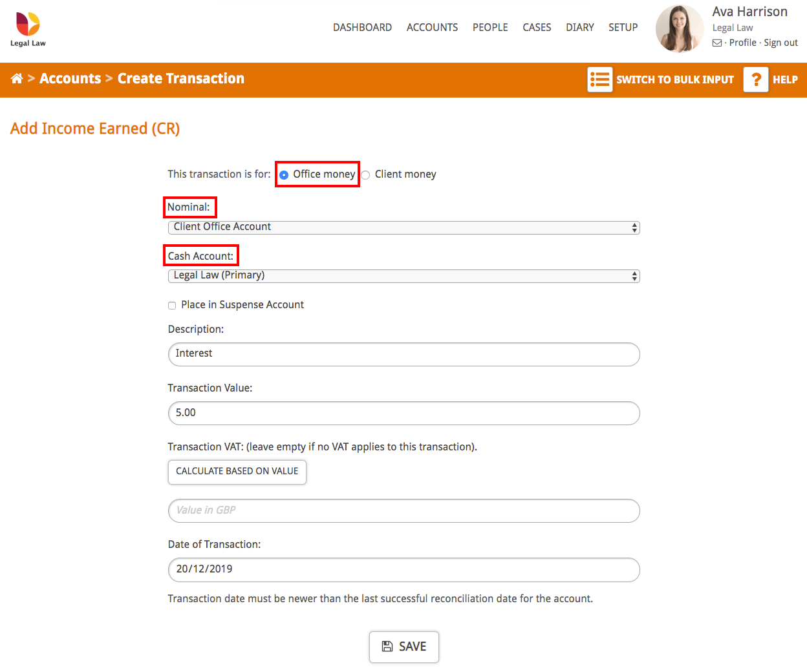
Task: Click the Date of Transaction field showing 20/12/2019
Action: coord(403,569)
